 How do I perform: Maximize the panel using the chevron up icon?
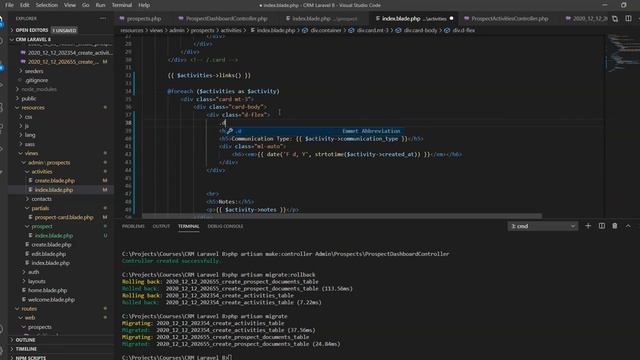coord(628,226)
